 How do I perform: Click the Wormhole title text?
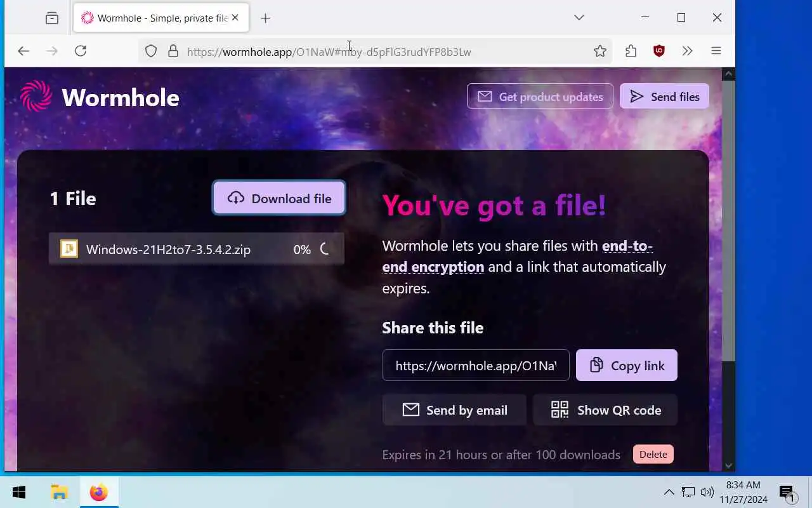(x=121, y=97)
